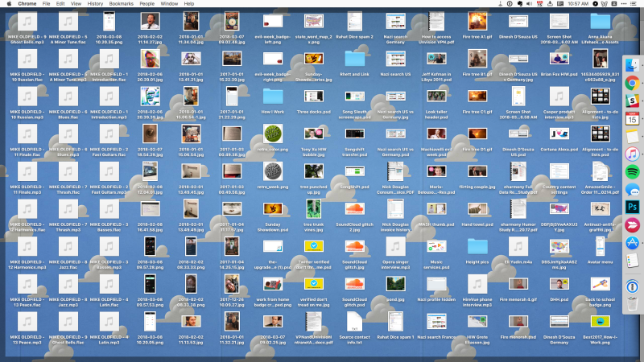
Task: Open the App Store dock icon
Action: click(632, 243)
